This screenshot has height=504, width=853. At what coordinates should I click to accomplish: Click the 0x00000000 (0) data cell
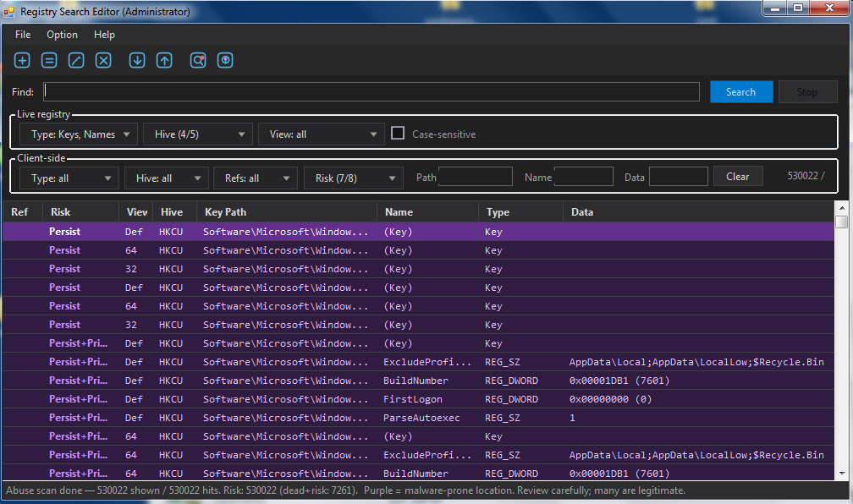pyautogui.click(x=610, y=399)
